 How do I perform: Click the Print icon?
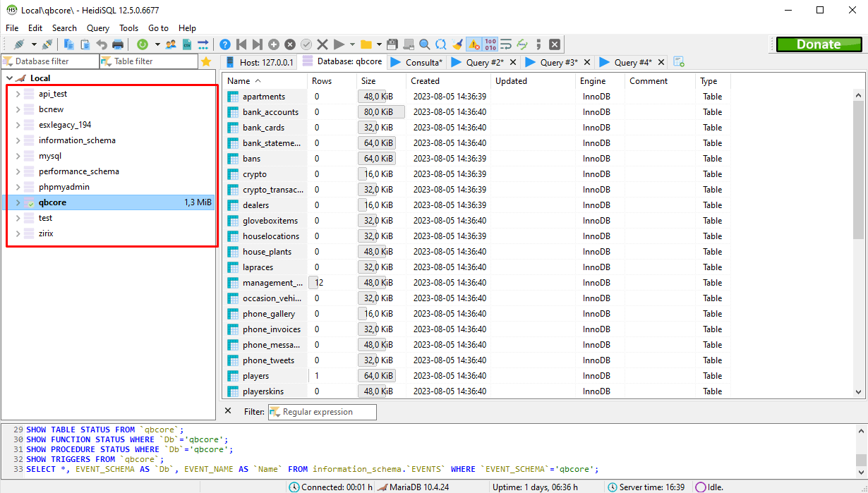click(118, 44)
